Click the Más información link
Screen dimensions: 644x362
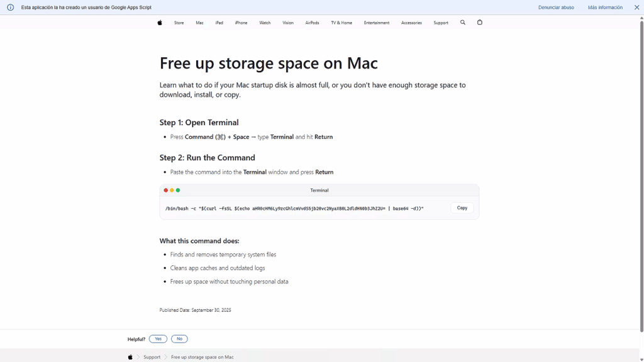pyautogui.click(x=605, y=8)
